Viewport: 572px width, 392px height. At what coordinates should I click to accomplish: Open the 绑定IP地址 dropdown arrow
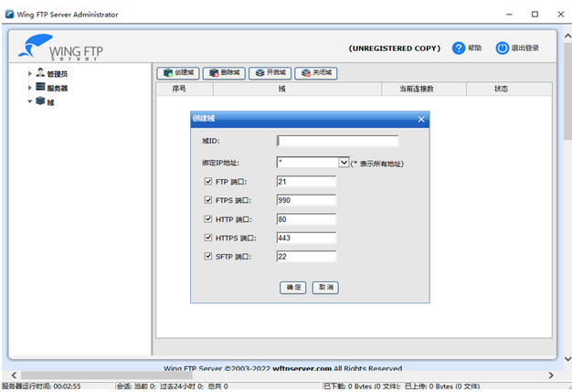[x=344, y=163]
